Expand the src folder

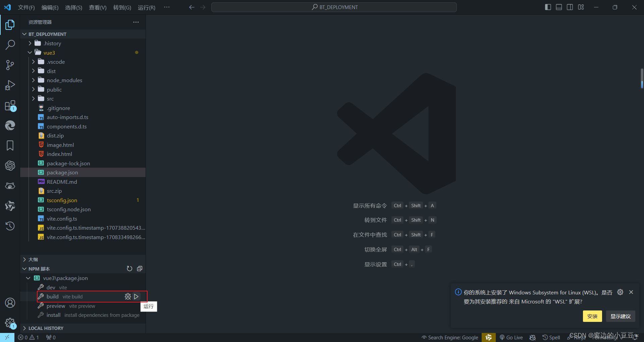[x=33, y=99]
